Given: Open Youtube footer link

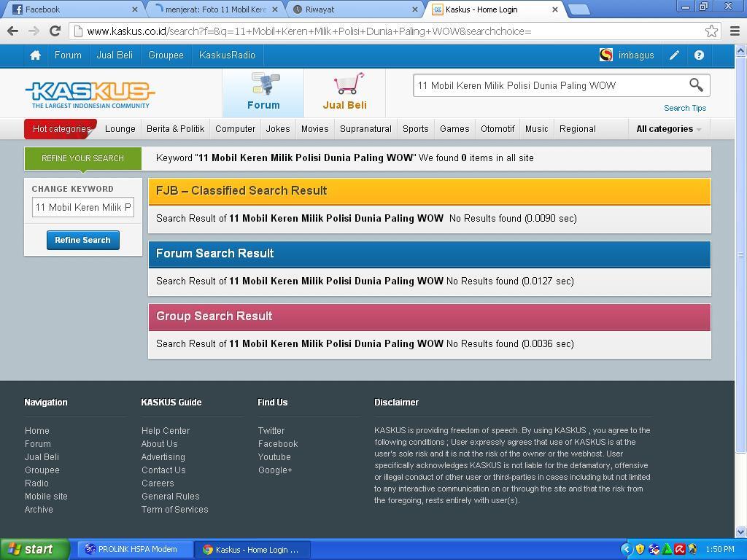Looking at the screenshot, I should [274, 456].
